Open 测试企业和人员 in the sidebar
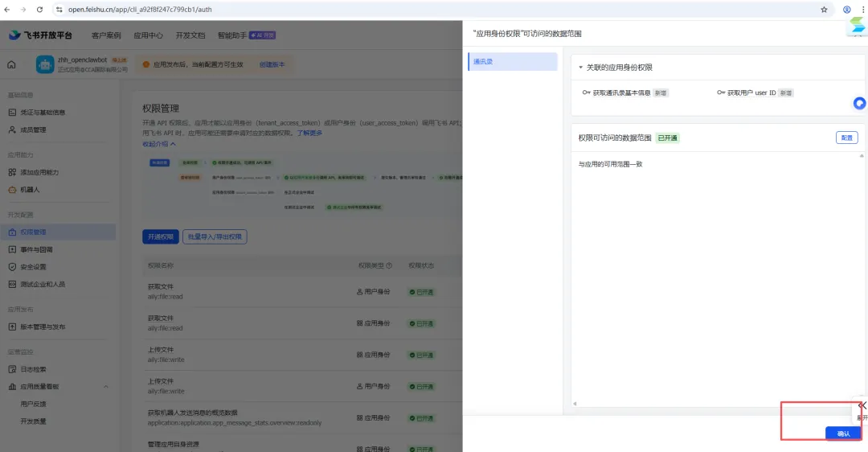Viewport: 868px width, 452px height. (x=43, y=284)
